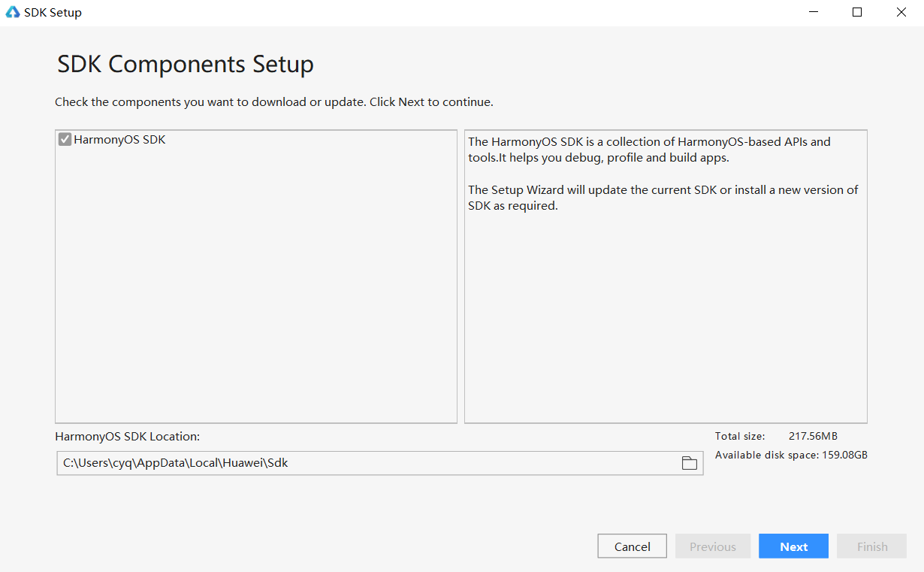Close the SDK Setup window
Screen dimensions: 924x572
pyautogui.click(x=901, y=12)
